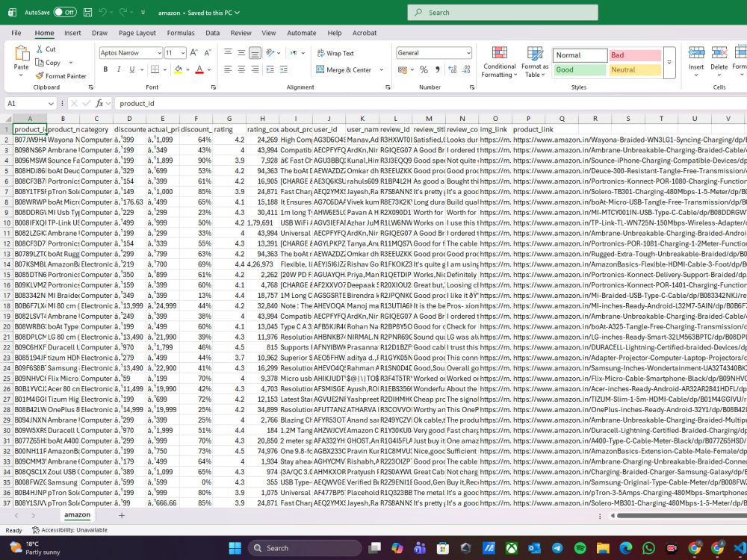Open the File menu
The width and height of the screenshot is (747, 560).
click(16, 33)
